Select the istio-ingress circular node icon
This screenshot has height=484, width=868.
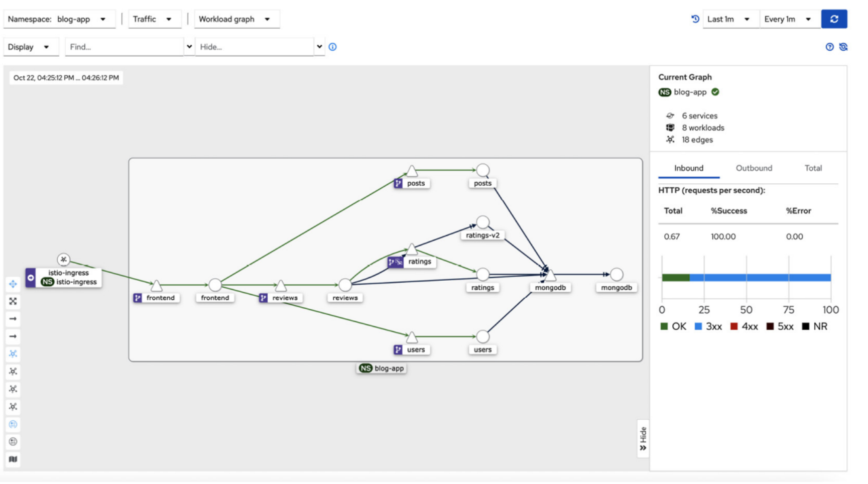point(63,260)
